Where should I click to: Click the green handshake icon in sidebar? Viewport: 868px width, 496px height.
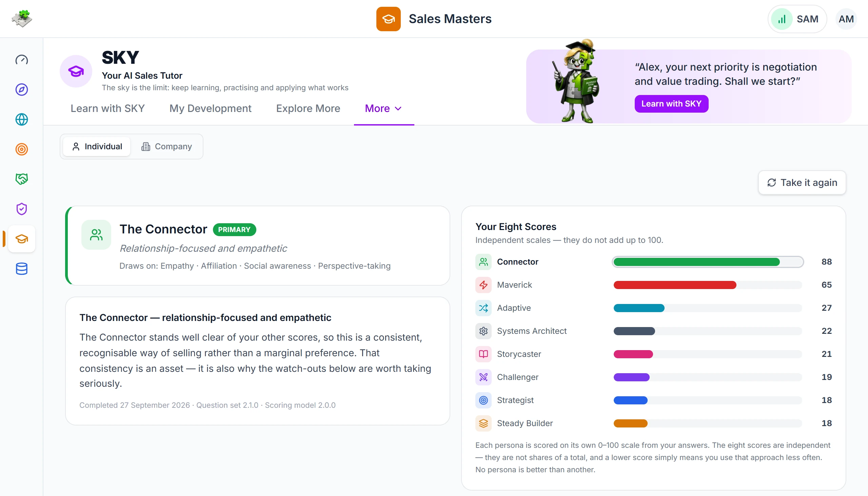click(22, 179)
